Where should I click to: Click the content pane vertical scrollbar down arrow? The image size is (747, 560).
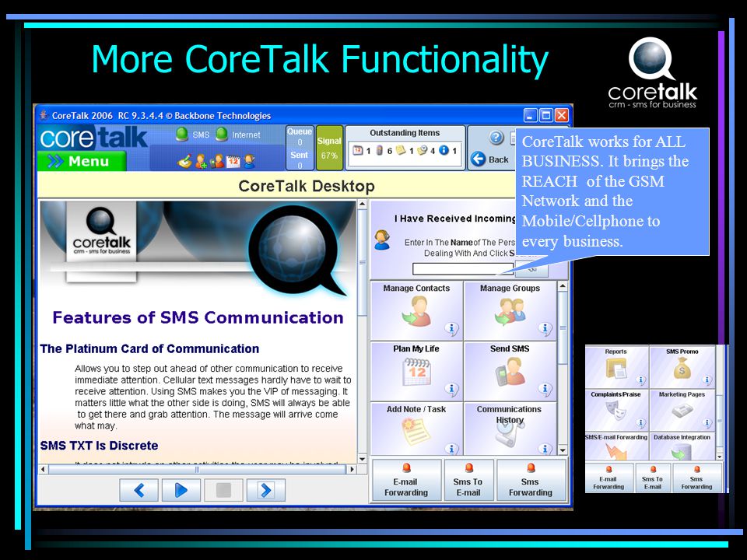pyautogui.click(x=362, y=459)
